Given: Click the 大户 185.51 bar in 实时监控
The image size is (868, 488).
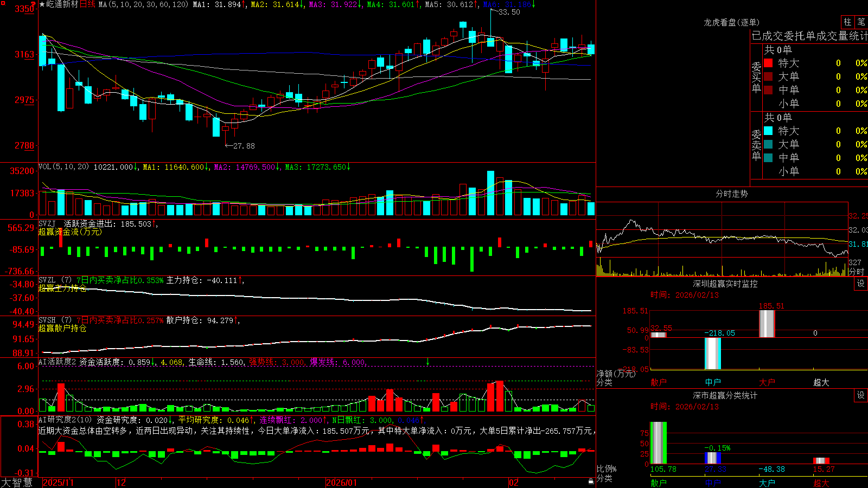Looking at the screenshot, I should click(x=767, y=324).
